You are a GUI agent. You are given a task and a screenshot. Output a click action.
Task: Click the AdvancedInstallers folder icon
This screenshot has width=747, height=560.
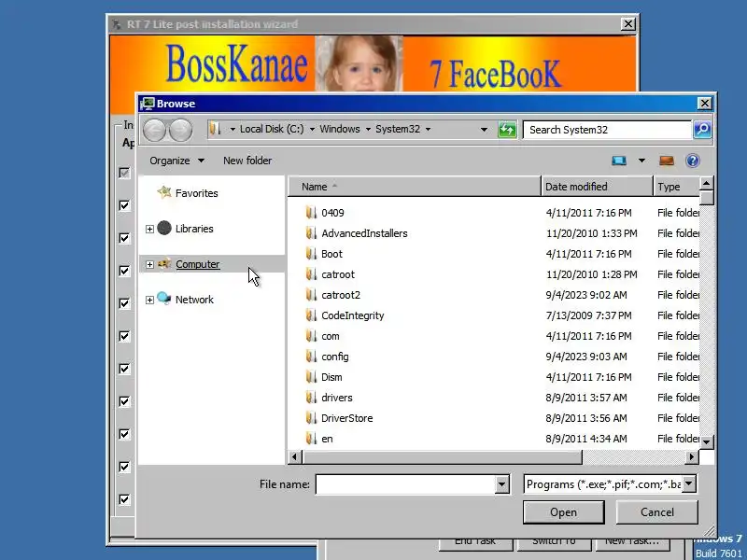coord(311,233)
